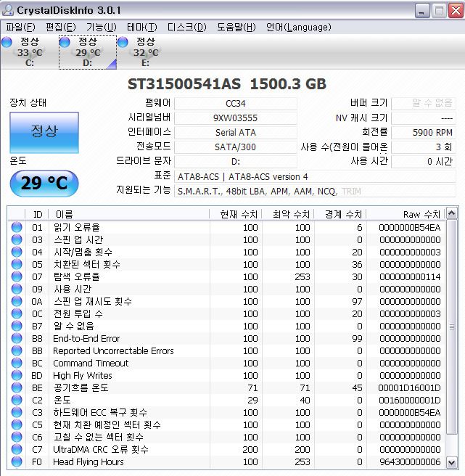This screenshot has height=476, width=465.
Task: Click the status orb for attribute 03
Action: coord(17,240)
